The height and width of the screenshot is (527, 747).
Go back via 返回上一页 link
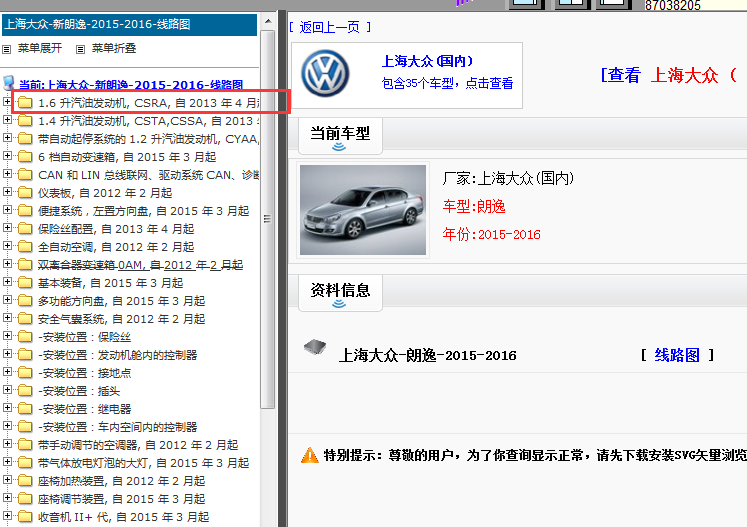[x=330, y=27]
